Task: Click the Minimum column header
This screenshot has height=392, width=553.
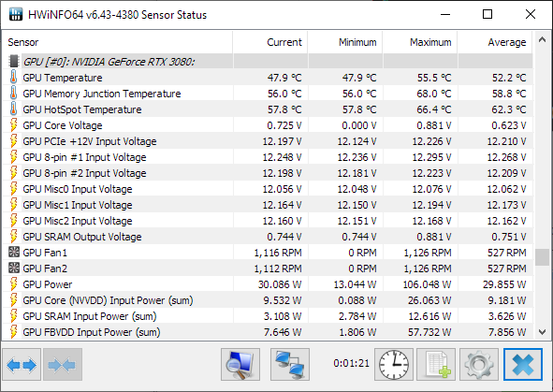Action: 345,42
